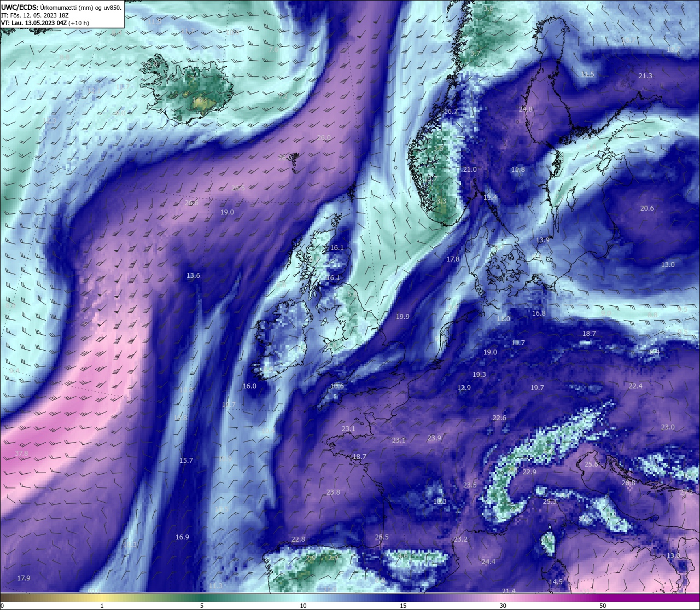Click the 24.4 value label
700x610 pixels.
coord(488,561)
